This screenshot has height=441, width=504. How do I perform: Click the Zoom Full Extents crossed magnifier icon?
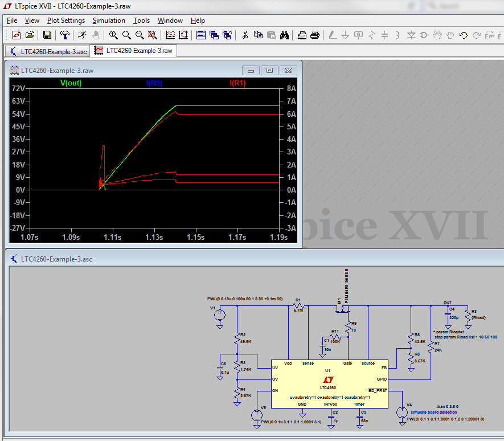tap(153, 35)
